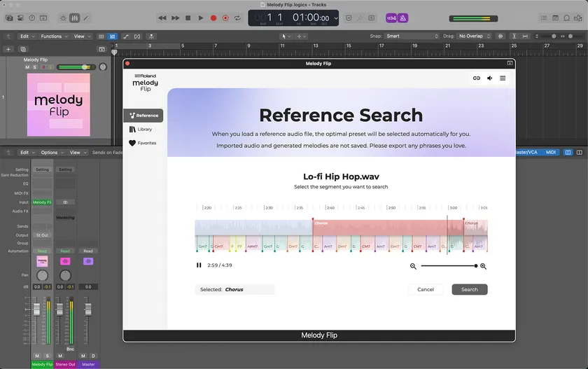Viewport: 588px width, 369px height.
Task: Open Quick Help question mark icon
Action: coord(32,18)
